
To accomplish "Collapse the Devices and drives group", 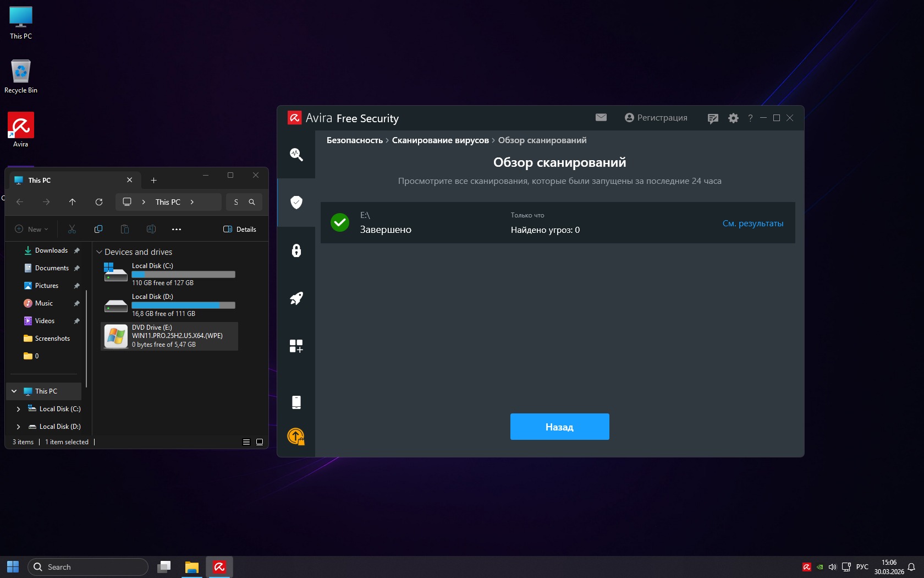I will pyautogui.click(x=100, y=252).
